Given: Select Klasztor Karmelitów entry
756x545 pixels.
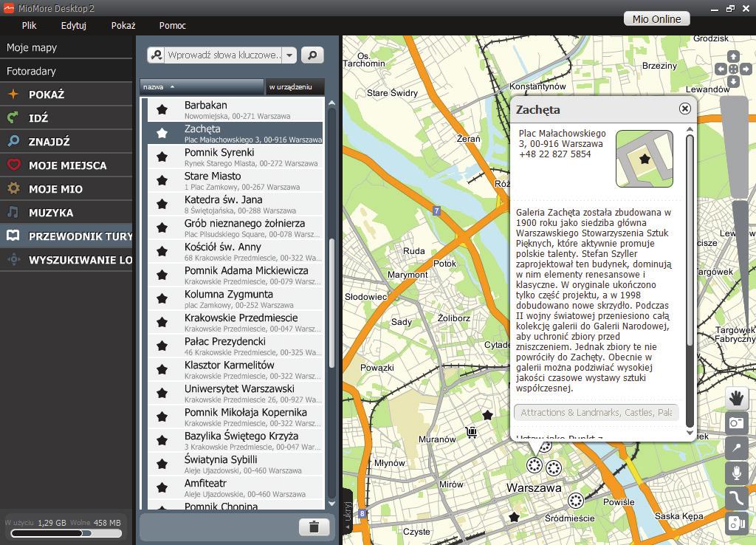Looking at the screenshot, I should click(236, 369).
